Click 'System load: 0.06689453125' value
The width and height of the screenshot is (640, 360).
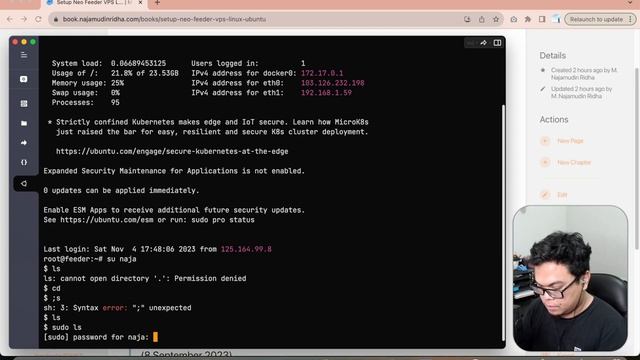(138, 64)
